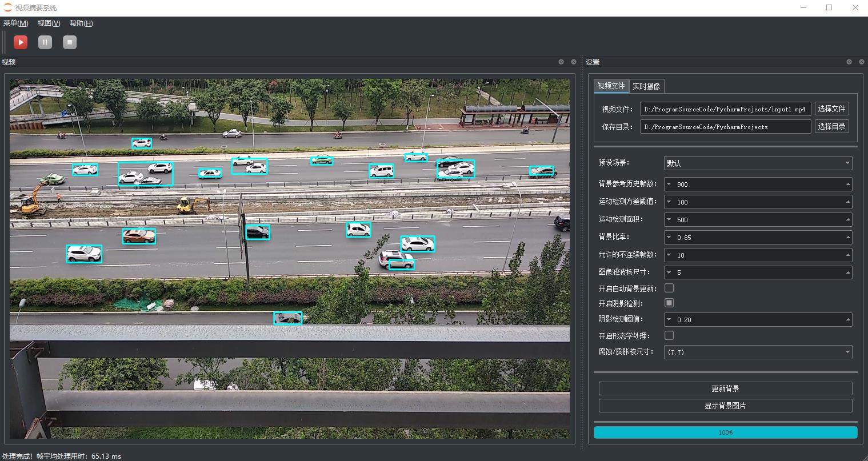Close the 设置 panel with its X icon
Image resolution: width=868 pixels, height=461 pixels.
[x=861, y=62]
